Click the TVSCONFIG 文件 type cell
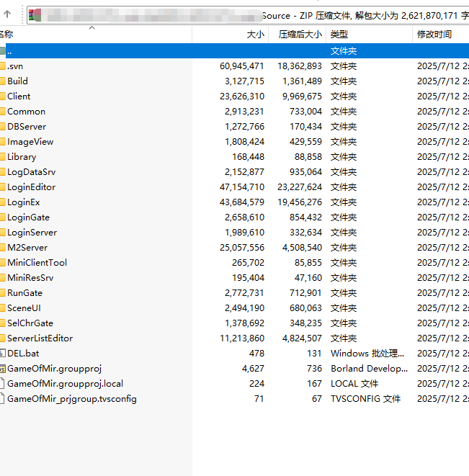The width and height of the screenshot is (469, 476). 366,399
